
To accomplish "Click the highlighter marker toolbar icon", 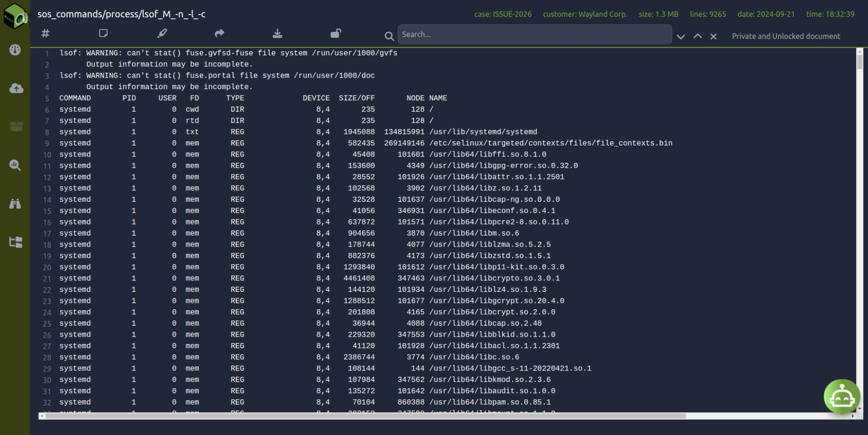I will [x=162, y=33].
